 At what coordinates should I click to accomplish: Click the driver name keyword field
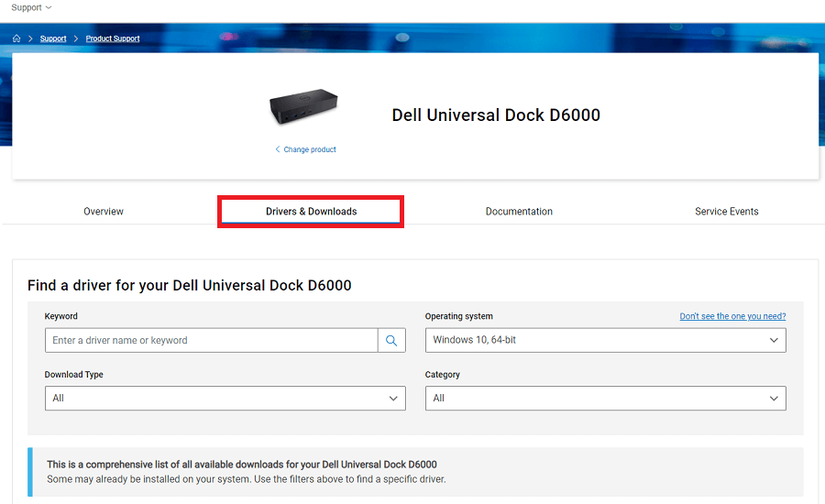tap(212, 340)
